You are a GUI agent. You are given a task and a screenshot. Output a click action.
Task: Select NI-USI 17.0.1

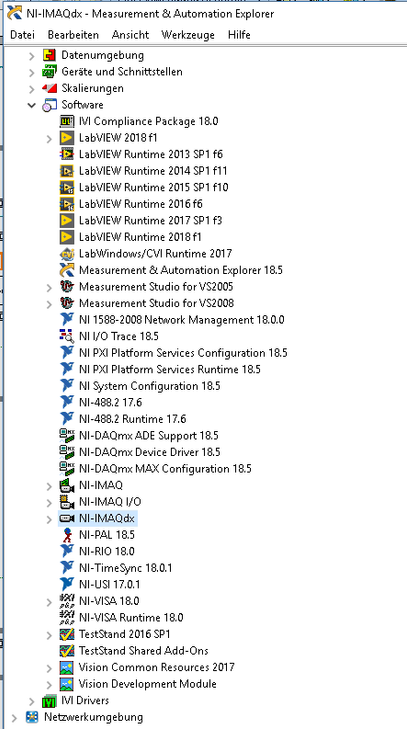pyautogui.click(x=109, y=585)
